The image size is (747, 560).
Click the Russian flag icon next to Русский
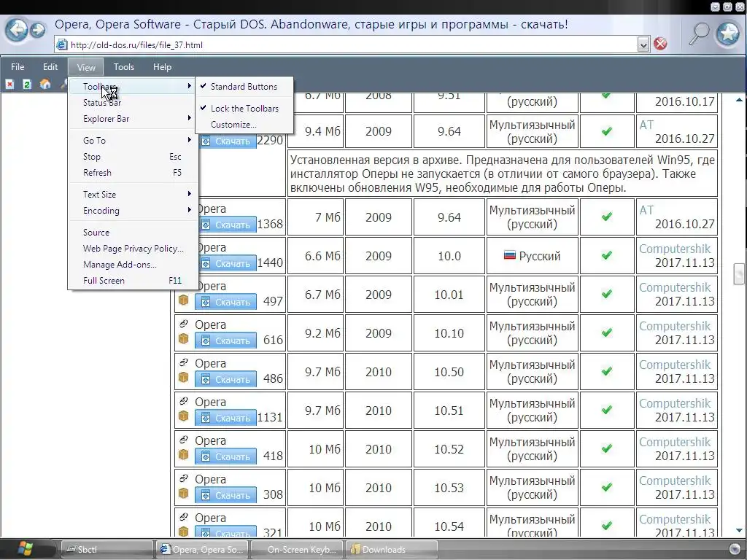[510, 256]
